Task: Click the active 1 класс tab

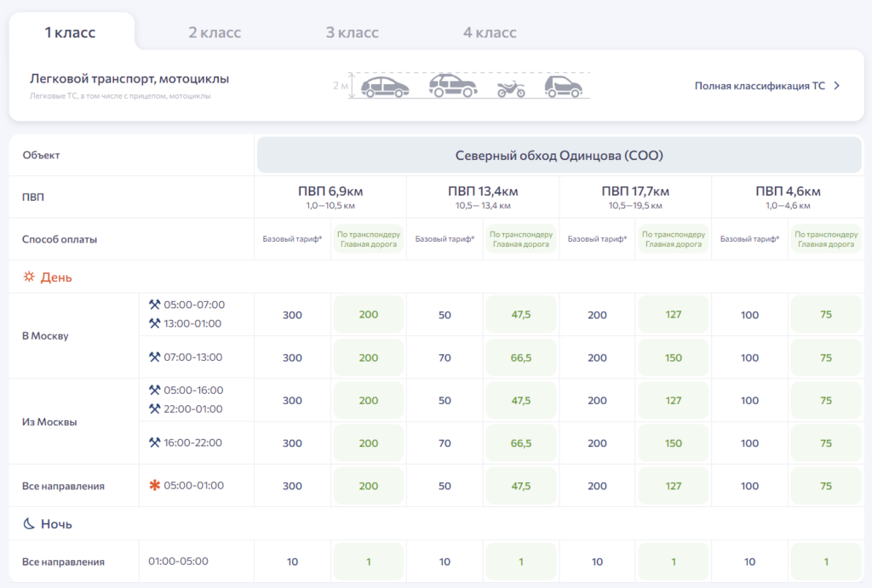Action: [70, 33]
